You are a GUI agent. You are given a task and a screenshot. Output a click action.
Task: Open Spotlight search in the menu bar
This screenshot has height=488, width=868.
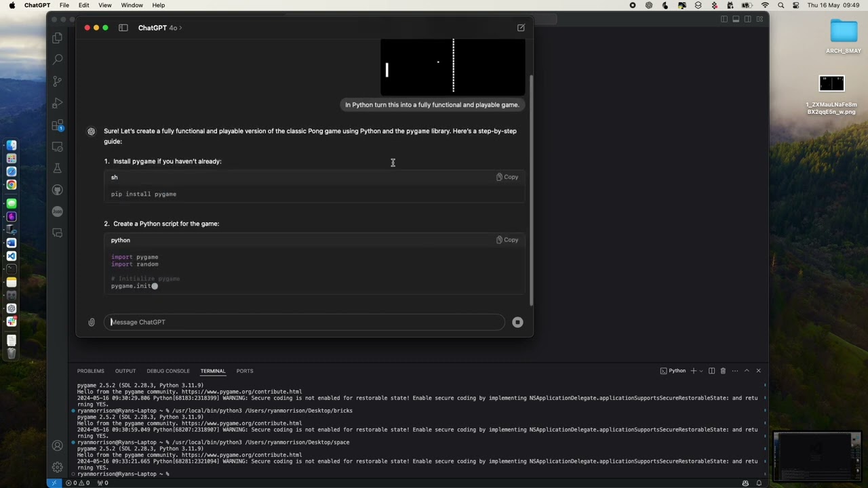click(781, 5)
